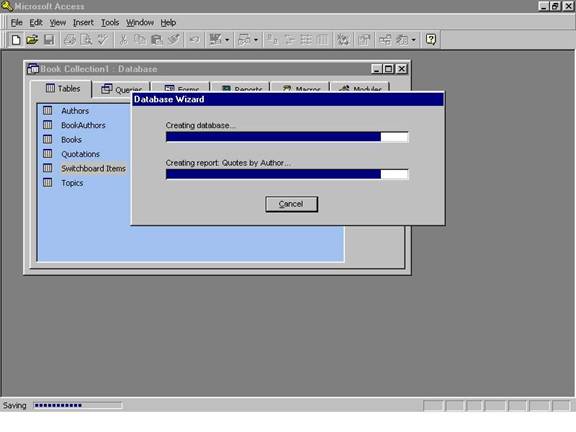
Task: Click the Creating report progress bar
Action: tap(287, 174)
